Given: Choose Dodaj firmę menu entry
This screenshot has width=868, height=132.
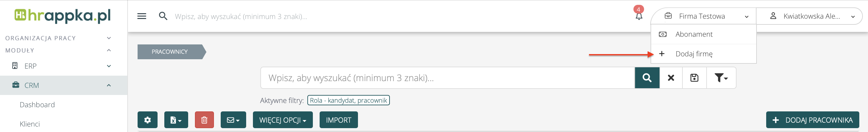Looking at the screenshot, I should coord(693,54).
